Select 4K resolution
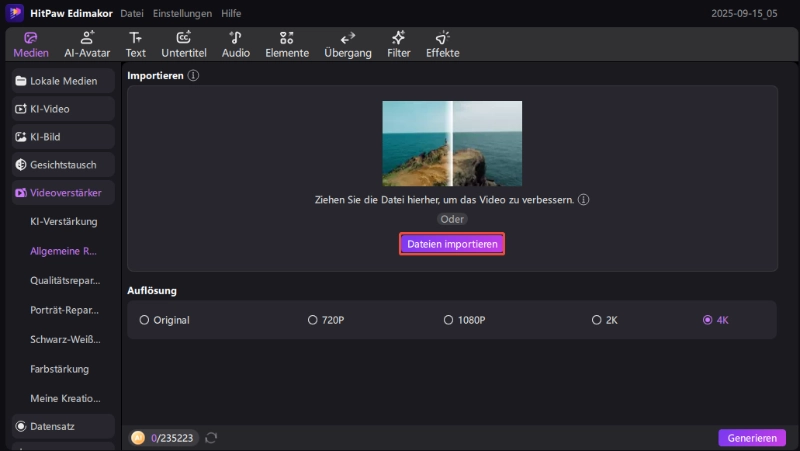800x451 pixels. click(715, 320)
